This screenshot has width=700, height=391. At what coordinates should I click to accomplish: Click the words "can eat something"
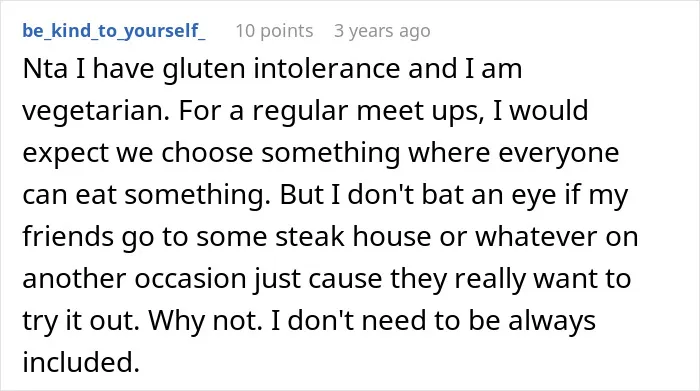(x=146, y=195)
